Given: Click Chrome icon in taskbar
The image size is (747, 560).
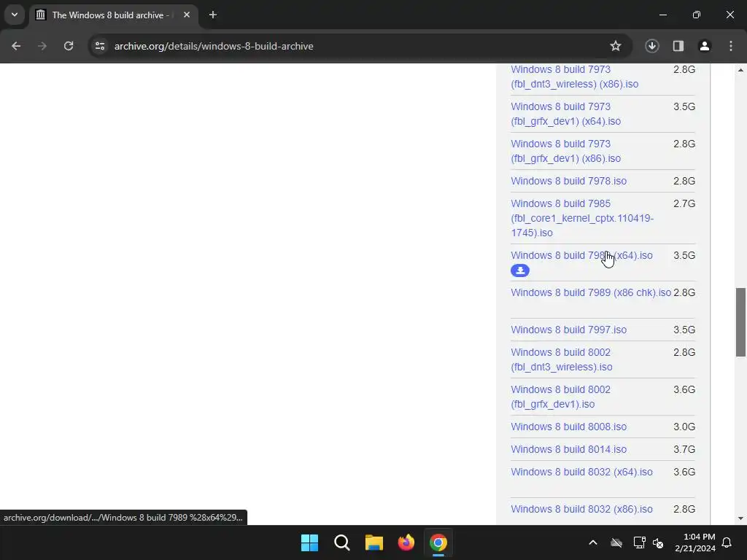Looking at the screenshot, I should (x=438, y=542).
